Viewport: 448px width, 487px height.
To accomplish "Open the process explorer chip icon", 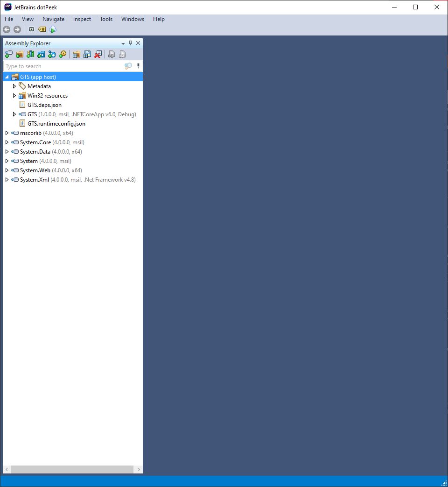I will [x=31, y=29].
